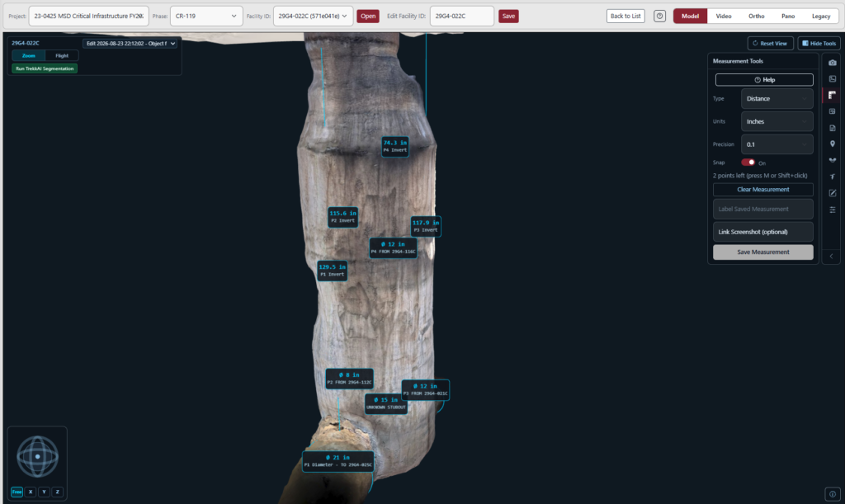Image resolution: width=845 pixels, height=504 pixels.
Task: Click the orbit navigation gizmo sphere
Action: [x=37, y=457]
